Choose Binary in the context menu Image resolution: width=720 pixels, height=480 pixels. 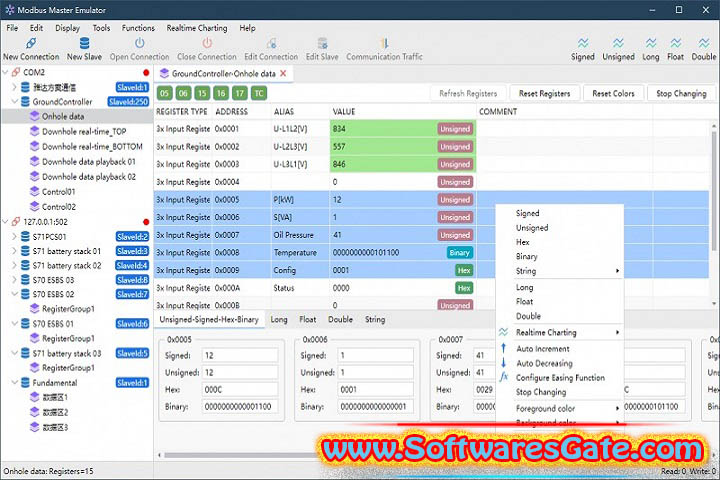tap(560, 256)
